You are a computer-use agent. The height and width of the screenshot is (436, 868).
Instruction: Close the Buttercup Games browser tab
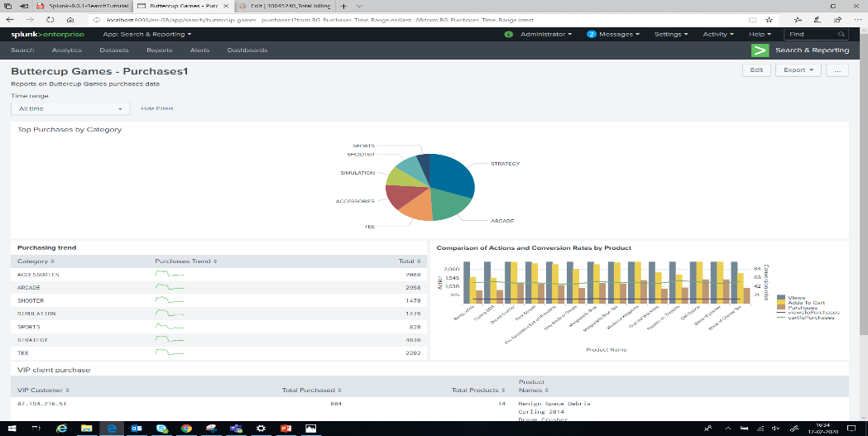[x=228, y=6]
